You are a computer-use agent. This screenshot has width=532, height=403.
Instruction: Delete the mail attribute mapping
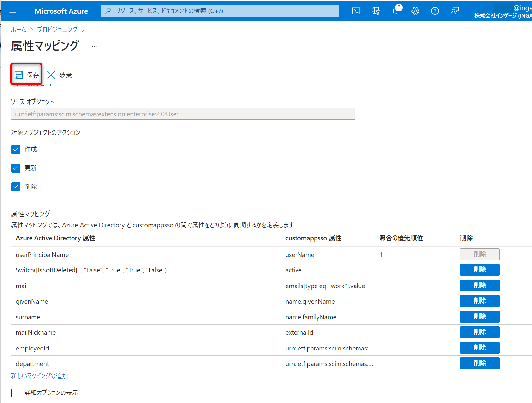tap(480, 286)
